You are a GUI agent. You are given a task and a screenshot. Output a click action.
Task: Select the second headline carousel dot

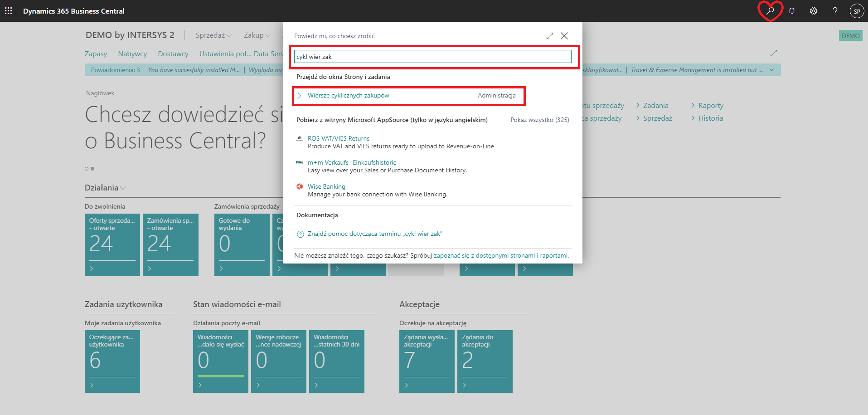click(x=92, y=169)
